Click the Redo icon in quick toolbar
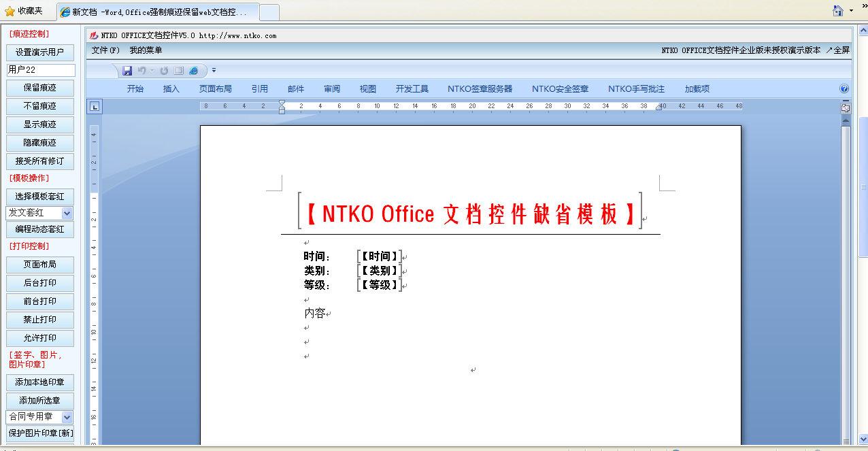Image resolution: width=868 pixels, height=451 pixels. [164, 70]
